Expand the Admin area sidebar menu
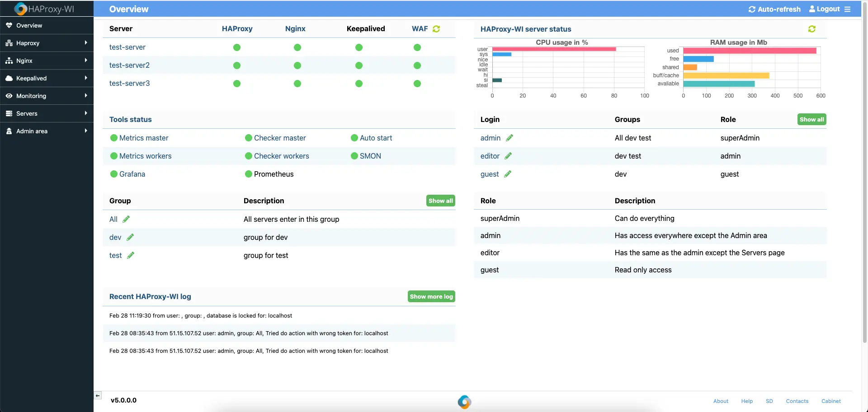The height and width of the screenshot is (412, 868). 47,131
